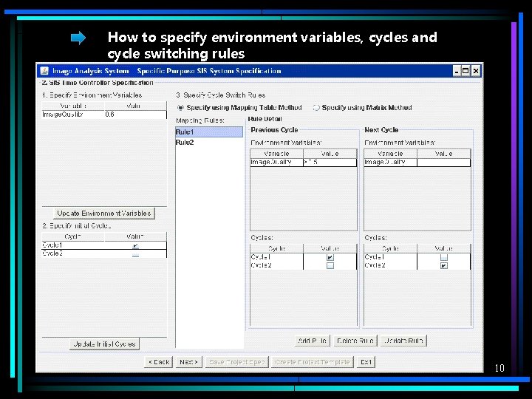
Task: Select Specify using Matrix Method radio
Action: point(316,108)
